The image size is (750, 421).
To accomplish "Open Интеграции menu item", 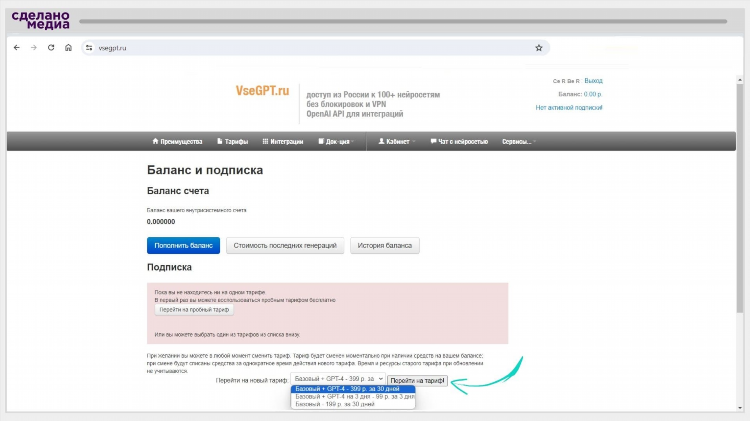I will coord(283,142).
